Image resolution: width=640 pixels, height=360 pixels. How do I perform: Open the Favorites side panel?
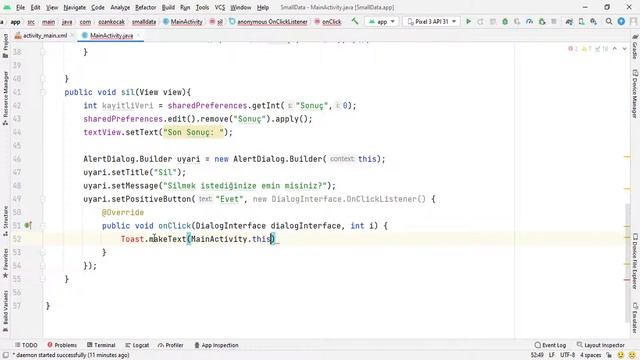(x=5, y=263)
